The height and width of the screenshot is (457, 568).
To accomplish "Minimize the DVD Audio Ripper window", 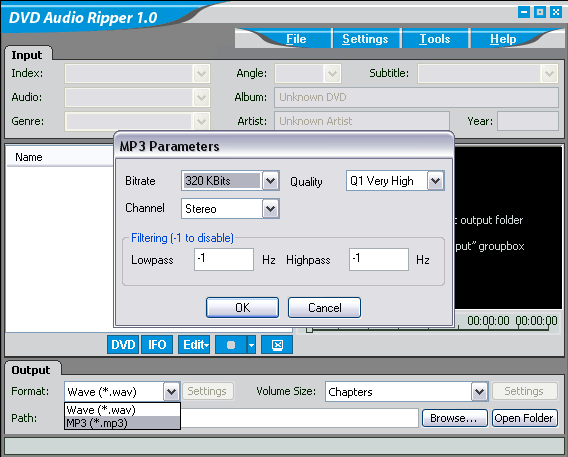I will click(x=524, y=12).
